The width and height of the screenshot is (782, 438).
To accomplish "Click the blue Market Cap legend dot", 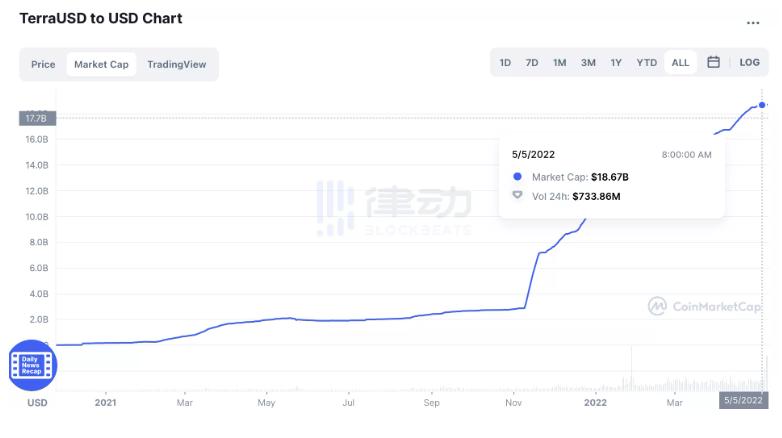I will tap(517, 177).
